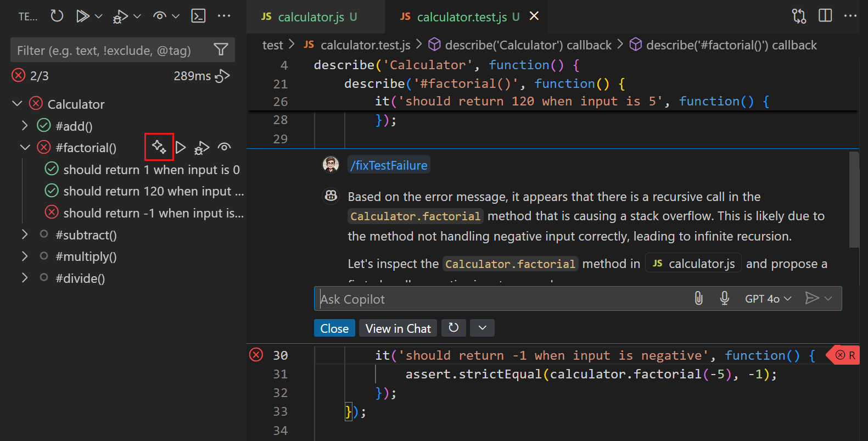The width and height of the screenshot is (868, 441).
Task: Switch to the calculator.js tab
Action: (310, 17)
